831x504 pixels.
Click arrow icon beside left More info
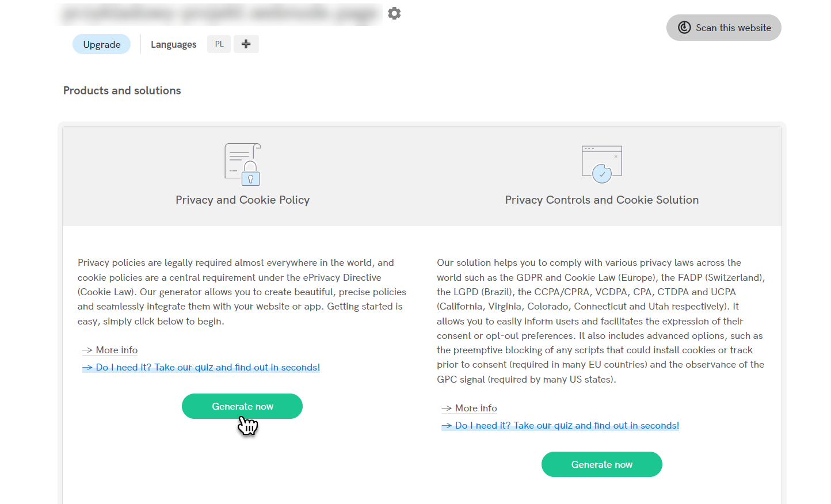click(87, 350)
